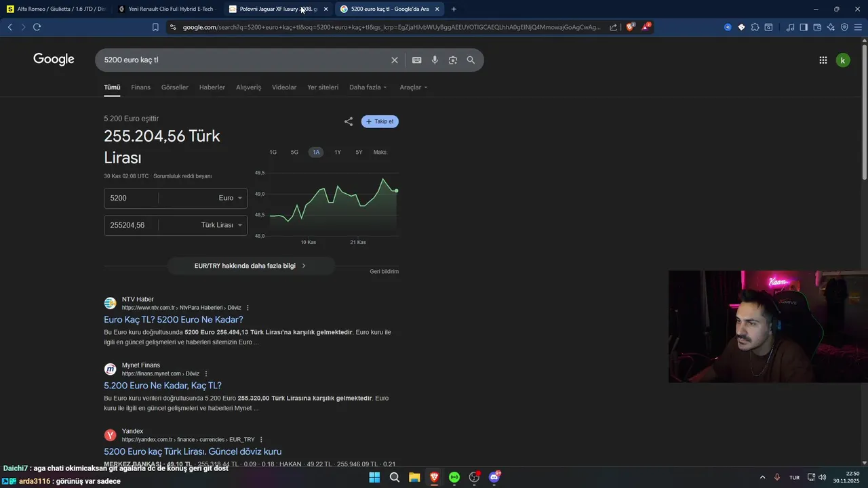Image resolution: width=868 pixels, height=488 pixels.
Task: Select the 1A chart range
Action: 316,152
